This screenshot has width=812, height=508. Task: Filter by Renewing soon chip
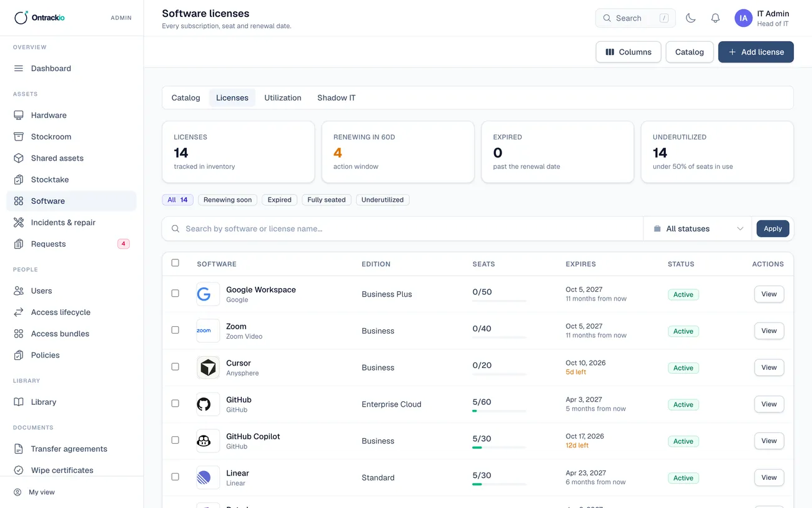(227, 200)
